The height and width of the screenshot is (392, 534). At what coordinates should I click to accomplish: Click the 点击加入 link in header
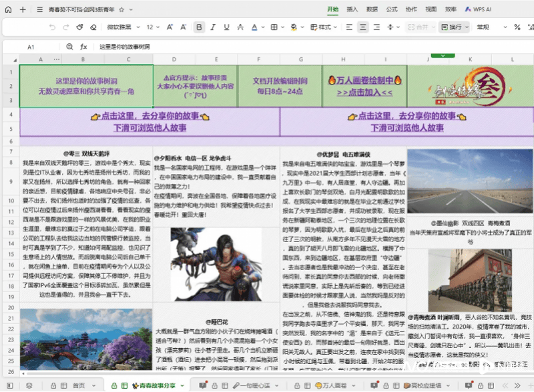pos(364,92)
